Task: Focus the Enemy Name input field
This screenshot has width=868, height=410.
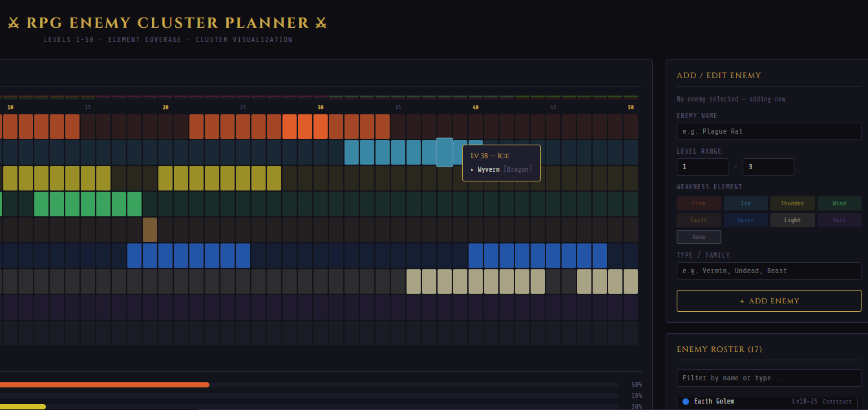Action: click(768, 132)
